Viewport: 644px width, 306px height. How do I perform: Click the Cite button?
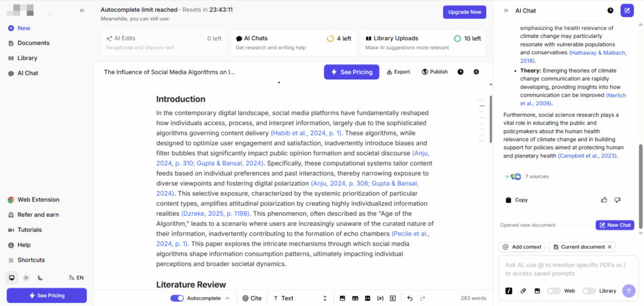[x=252, y=298]
